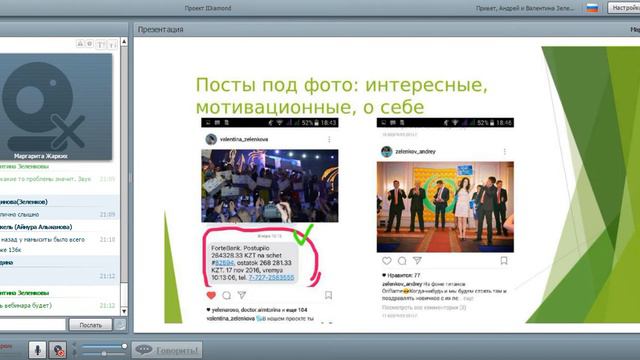
Task: Click the ForteBank SMS text in slide
Action: coord(253,262)
